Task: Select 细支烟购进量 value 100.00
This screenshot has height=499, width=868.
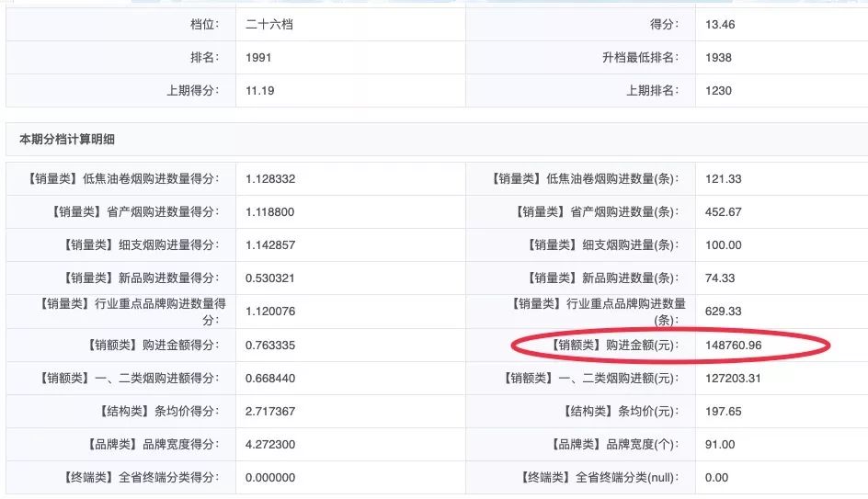Action: click(x=723, y=245)
